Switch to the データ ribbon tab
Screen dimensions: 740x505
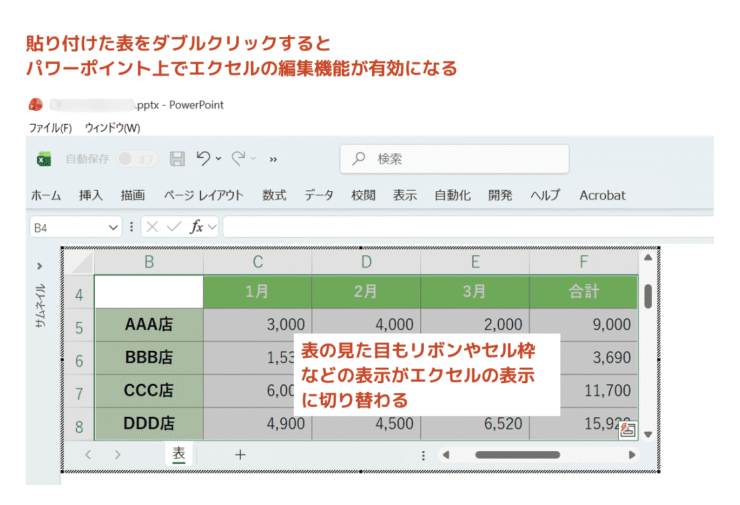(319, 195)
